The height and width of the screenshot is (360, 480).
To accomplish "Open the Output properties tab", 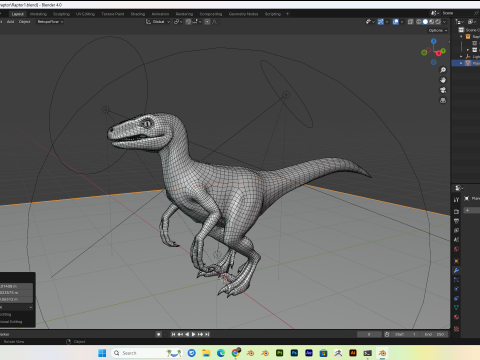I will (456, 221).
